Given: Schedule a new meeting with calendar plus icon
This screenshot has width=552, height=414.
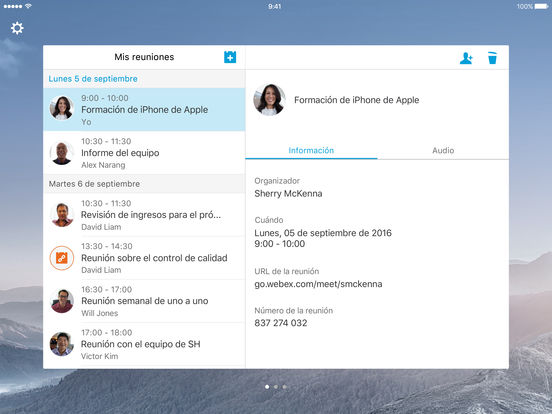Looking at the screenshot, I should pos(230,57).
